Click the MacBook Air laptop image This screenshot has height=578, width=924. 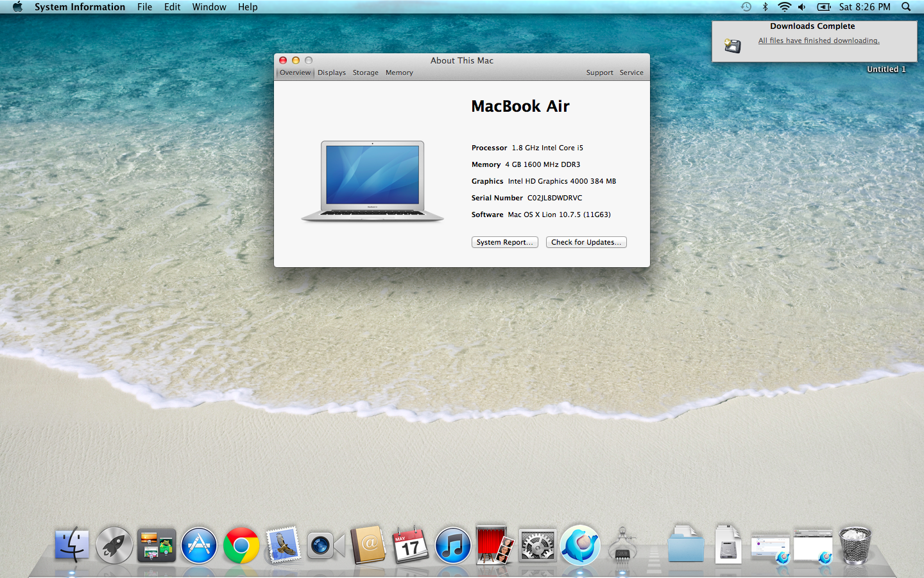pyautogui.click(x=372, y=181)
